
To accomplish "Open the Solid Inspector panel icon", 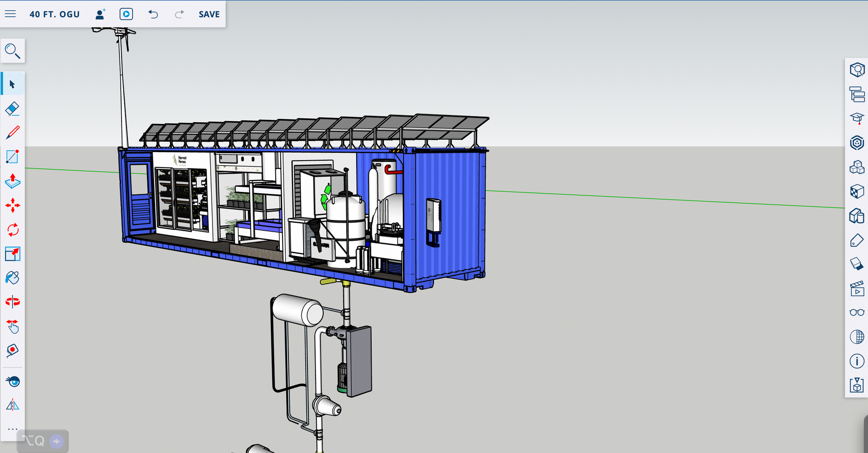I will (x=857, y=386).
